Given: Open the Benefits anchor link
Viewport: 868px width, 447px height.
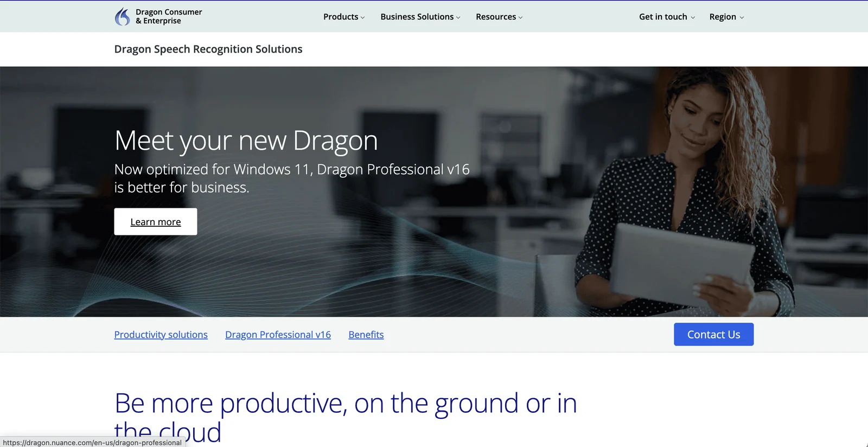Looking at the screenshot, I should coord(366,335).
